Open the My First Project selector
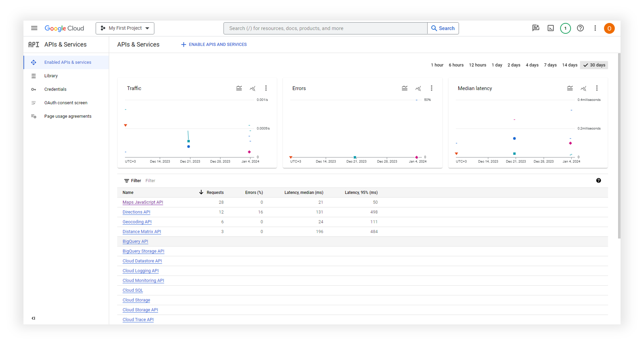The image size is (644, 345). 125,28
